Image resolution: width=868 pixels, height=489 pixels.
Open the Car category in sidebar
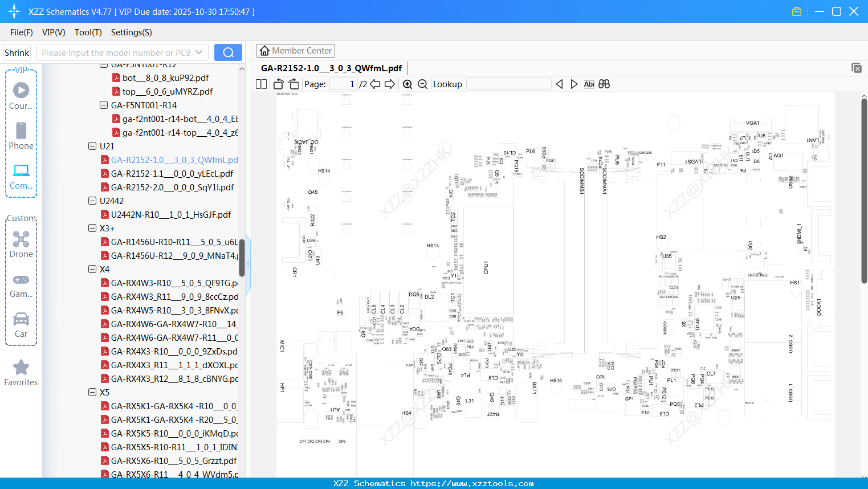21,325
